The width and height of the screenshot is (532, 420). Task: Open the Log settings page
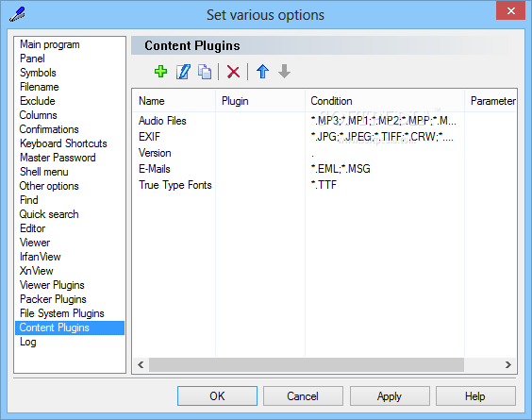pos(27,342)
